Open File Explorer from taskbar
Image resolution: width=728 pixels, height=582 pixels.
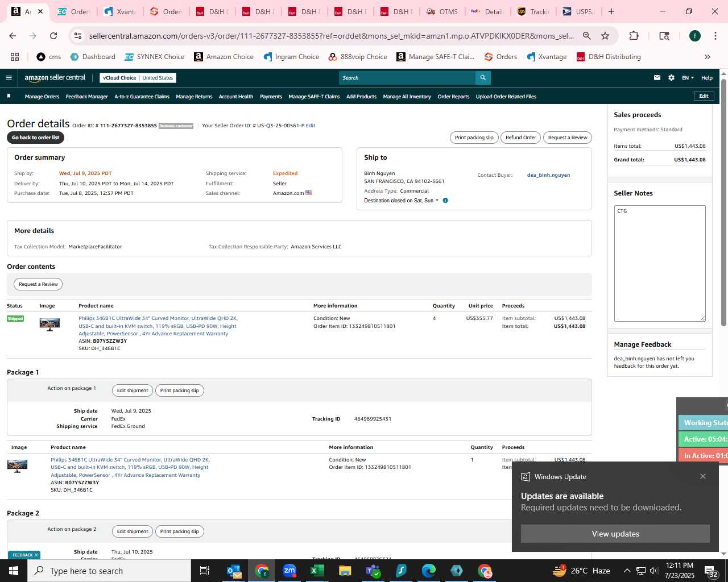click(345, 571)
